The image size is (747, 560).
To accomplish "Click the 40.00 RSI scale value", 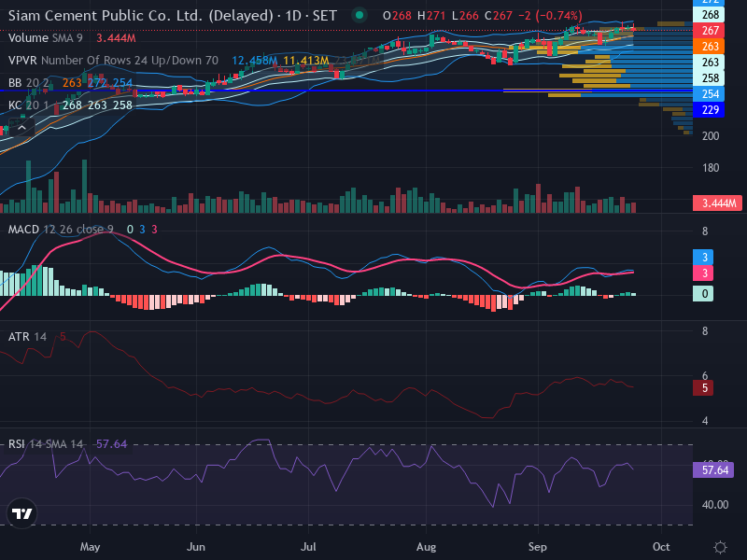I will tap(715, 505).
